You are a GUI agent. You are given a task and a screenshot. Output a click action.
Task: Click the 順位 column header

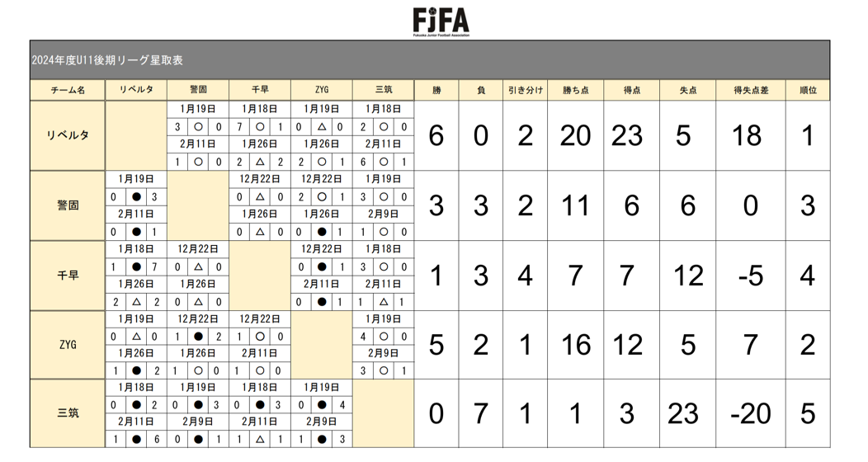coord(808,90)
